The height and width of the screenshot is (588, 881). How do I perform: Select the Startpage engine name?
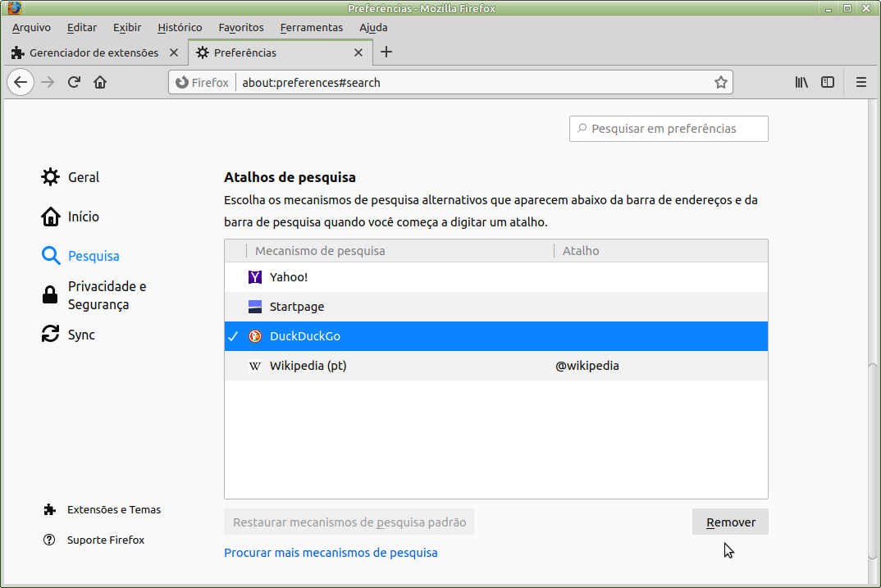pos(297,307)
